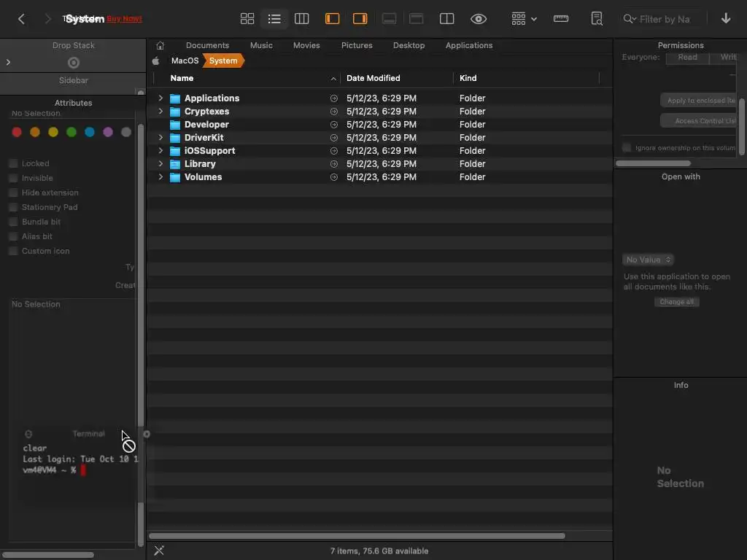The height and width of the screenshot is (560, 747).
Task: Check the Hide extension attribute
Action: (13, 192)
